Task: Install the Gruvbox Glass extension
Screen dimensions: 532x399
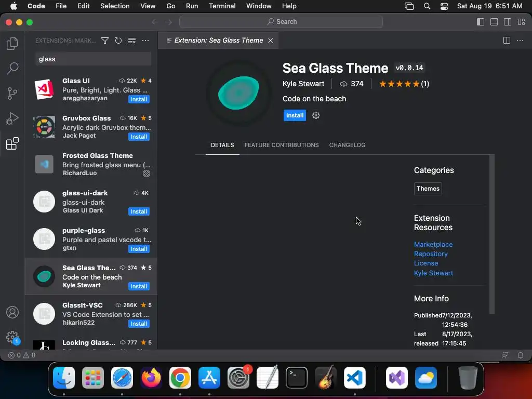Action: tap(139, 137)
